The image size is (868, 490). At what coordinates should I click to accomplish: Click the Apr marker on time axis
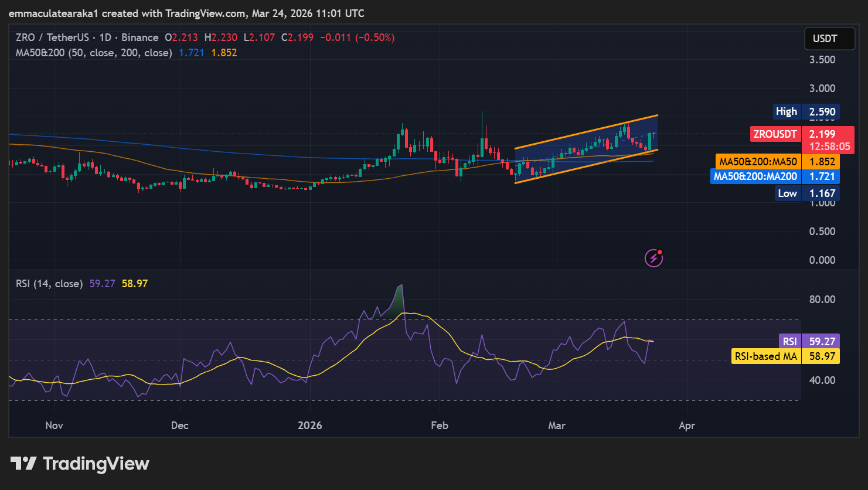[686, 426]
